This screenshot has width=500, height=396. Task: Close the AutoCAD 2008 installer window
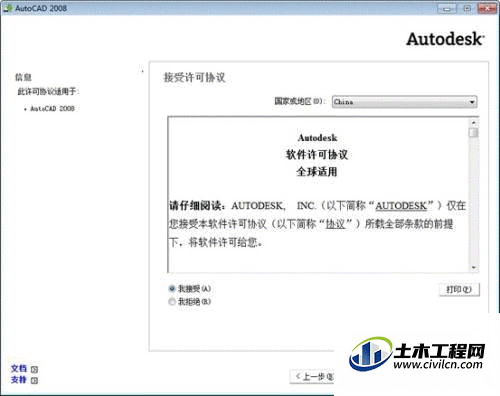coord(487,9)
